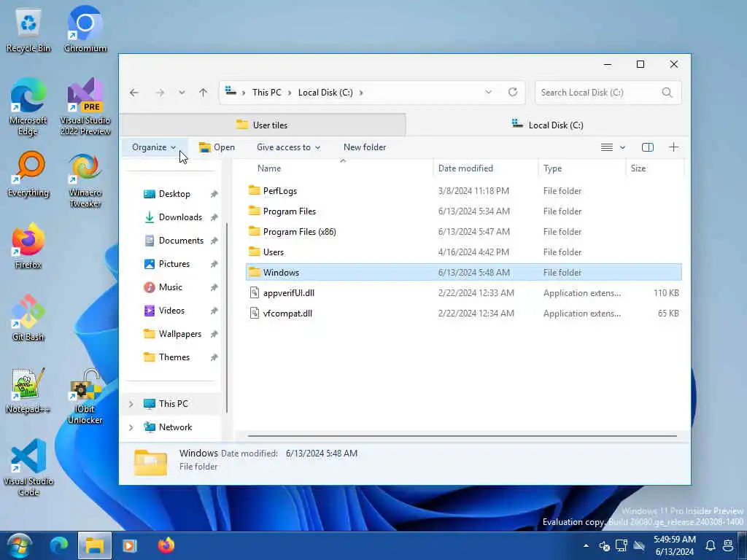Click the view layout lines icon
747x560 pixels.
[x=606, y=147]
